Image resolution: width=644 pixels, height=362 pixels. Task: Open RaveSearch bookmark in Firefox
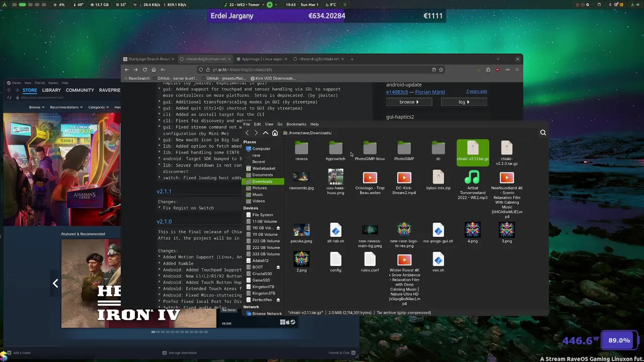click(136, 78)
